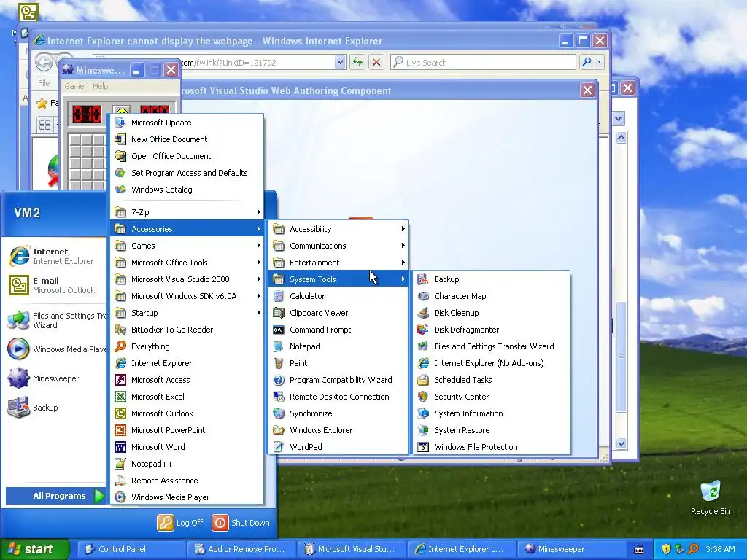Viewport: 747px width, 560px height.
Task: Open Internet Explorer address bar dropdown
Action: [x=340, y=62]
